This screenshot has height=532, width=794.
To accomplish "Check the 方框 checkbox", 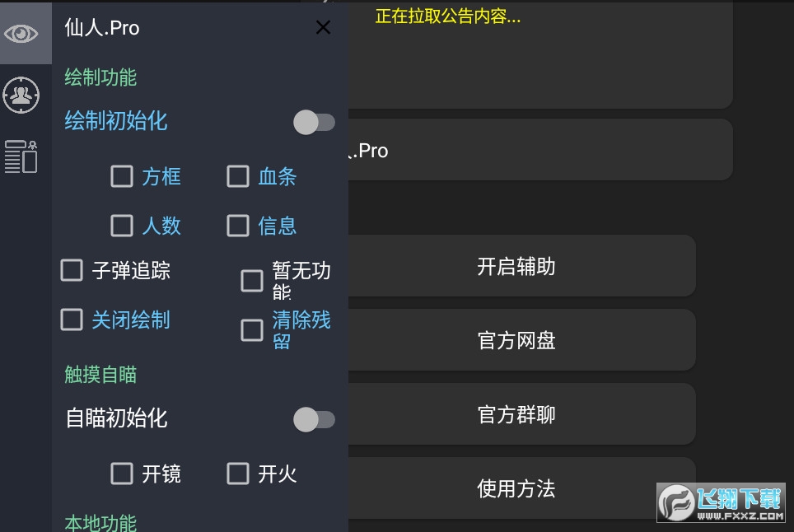I will coord(122,177).
